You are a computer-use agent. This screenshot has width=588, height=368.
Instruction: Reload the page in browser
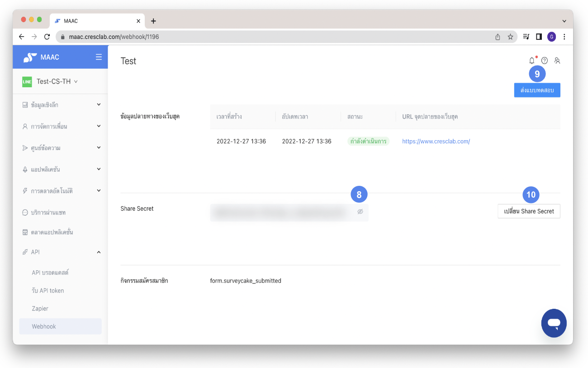[x=47, y=37]
